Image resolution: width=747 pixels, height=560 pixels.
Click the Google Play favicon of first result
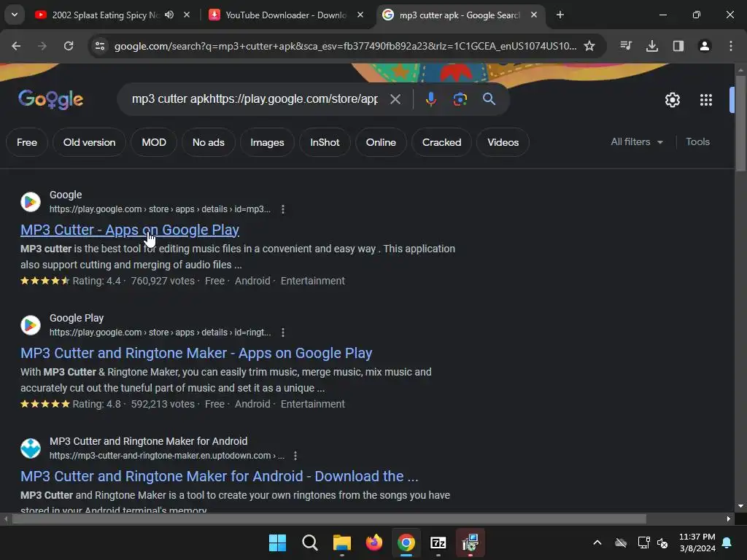click(31, 201)
